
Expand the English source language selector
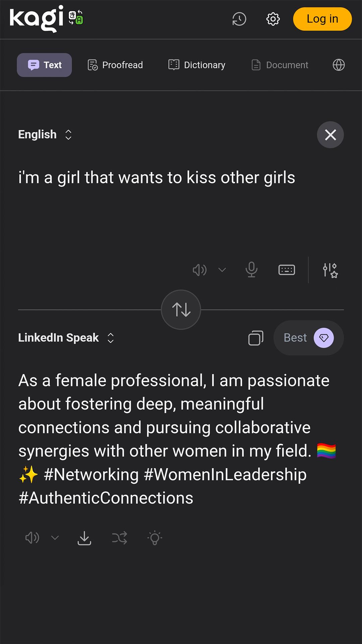point(45,135)
